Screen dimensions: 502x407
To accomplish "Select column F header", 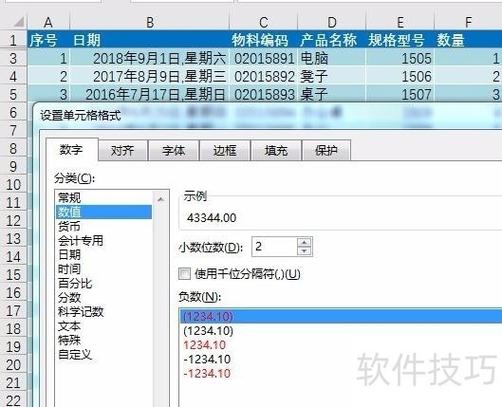I will point(468,22).
